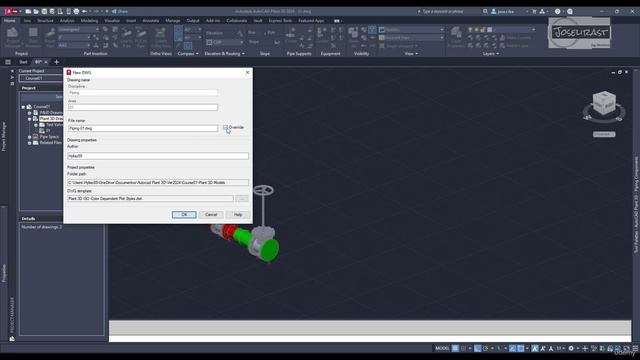640x360 pixels.
Task: Open the COP elevation justification dropdown
Action: [x=225, y=42]
